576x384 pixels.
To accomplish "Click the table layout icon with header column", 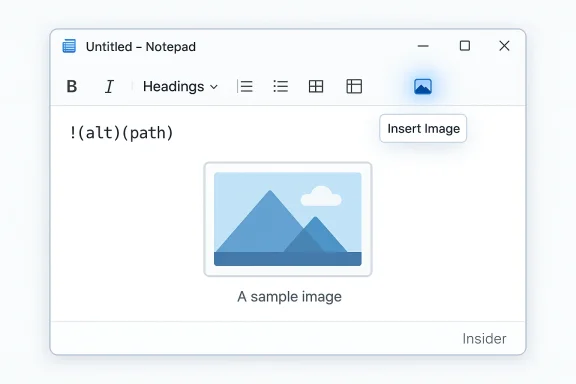I will (354, 86).
